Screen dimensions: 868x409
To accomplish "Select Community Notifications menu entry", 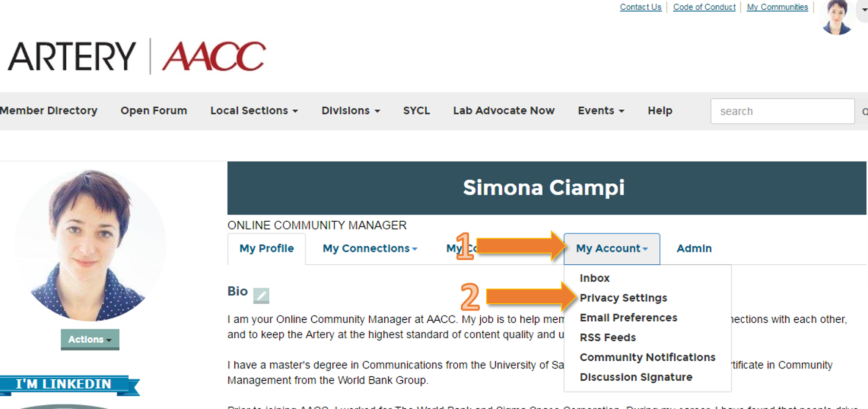I will point(647,357).
